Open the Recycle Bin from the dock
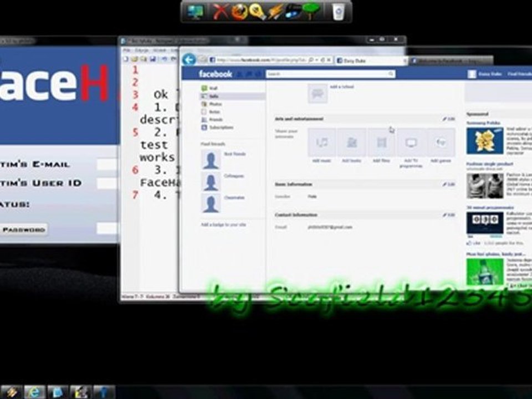The height and width of the screenshot is (399, 532). [338, 12]
